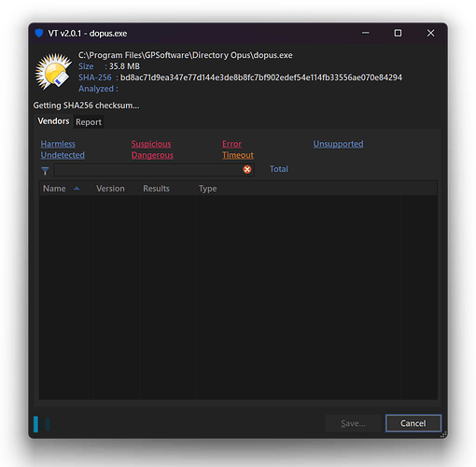Maximize the VT window
Viewport: 476px width, 467px height.
tap(398, 33)
